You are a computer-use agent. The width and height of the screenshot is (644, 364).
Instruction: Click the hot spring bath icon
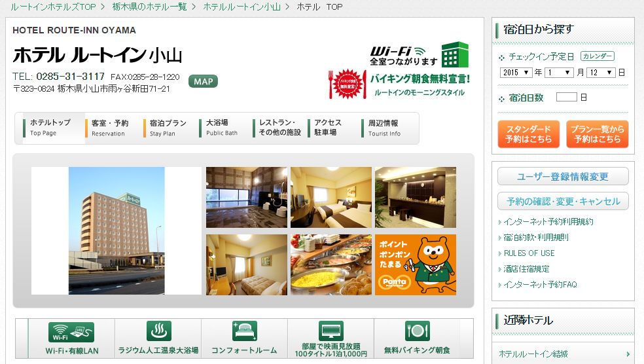pyautogui.click(x=158, y=331)
